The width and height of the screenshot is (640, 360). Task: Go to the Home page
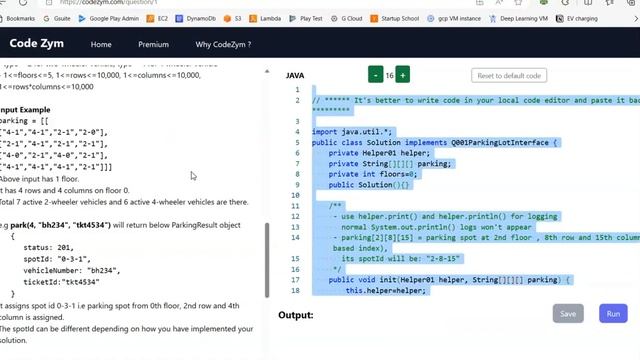point(101,44)
